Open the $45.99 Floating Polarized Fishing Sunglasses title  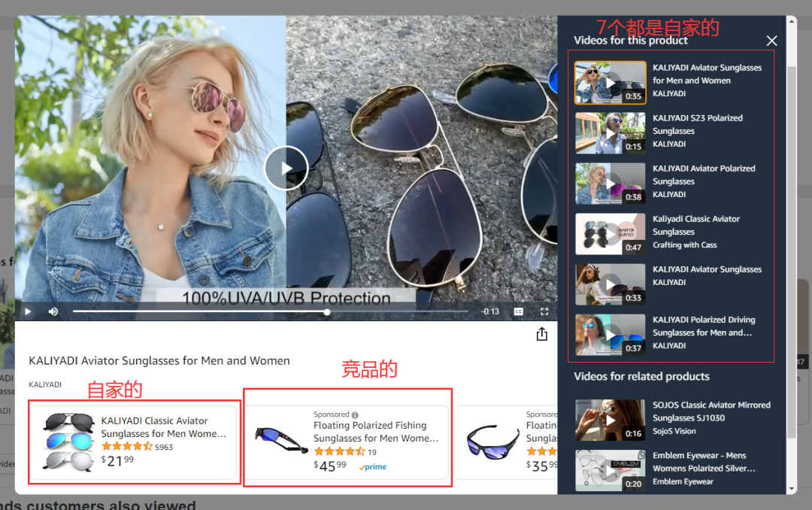coord(376,432)
